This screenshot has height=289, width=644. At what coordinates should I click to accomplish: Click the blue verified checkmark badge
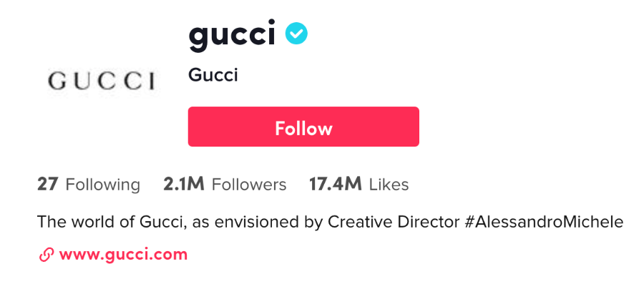(296, 34)
